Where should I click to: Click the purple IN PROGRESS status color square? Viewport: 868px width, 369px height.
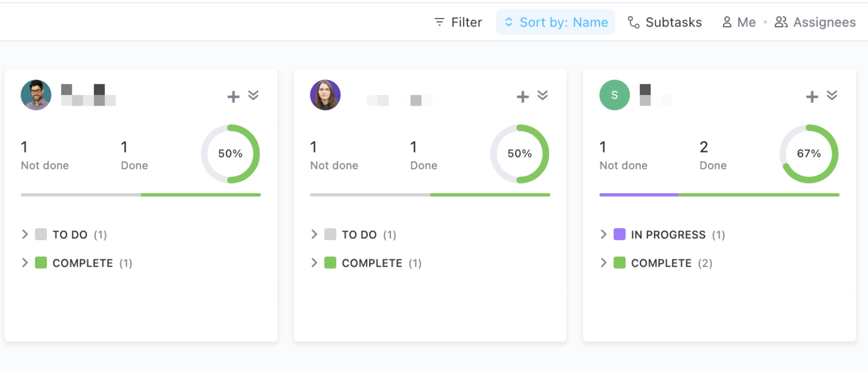point(619,234)
